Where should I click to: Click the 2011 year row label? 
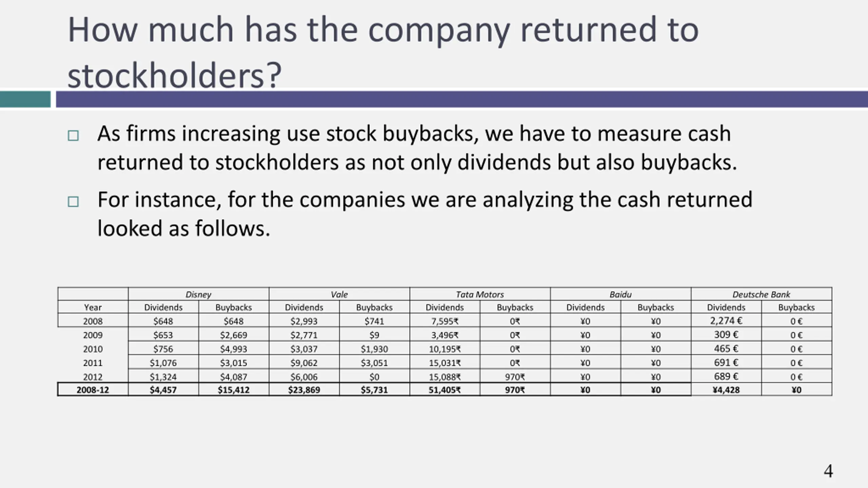coord(93,363)
